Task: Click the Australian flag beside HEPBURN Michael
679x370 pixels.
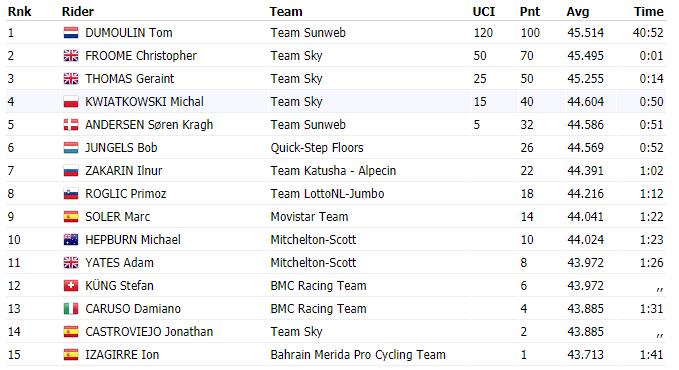Action: click(x=71, y=240)
